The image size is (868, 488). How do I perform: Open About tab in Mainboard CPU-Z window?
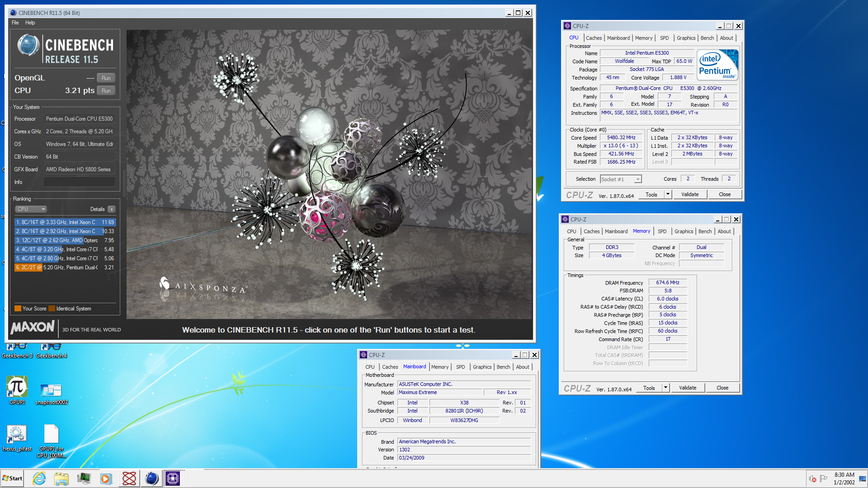coord(523,367)
